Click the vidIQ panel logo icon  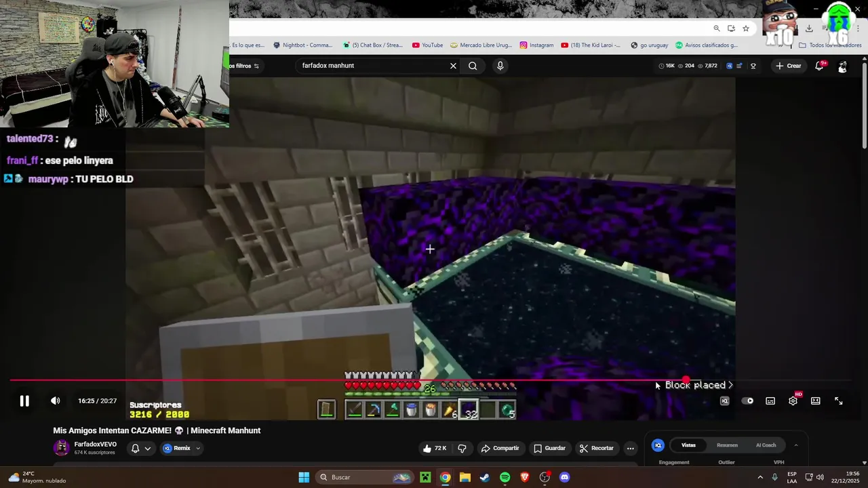tap(658, 445)
